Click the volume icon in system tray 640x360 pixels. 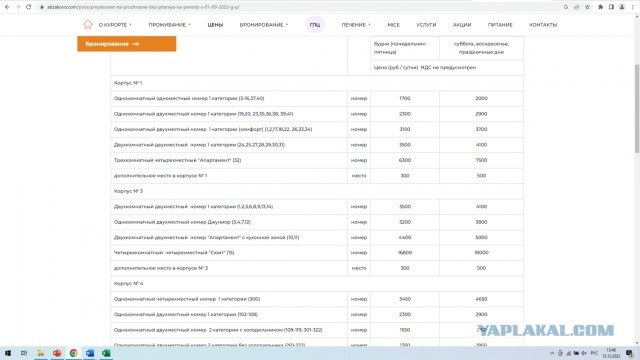point(584,353)
